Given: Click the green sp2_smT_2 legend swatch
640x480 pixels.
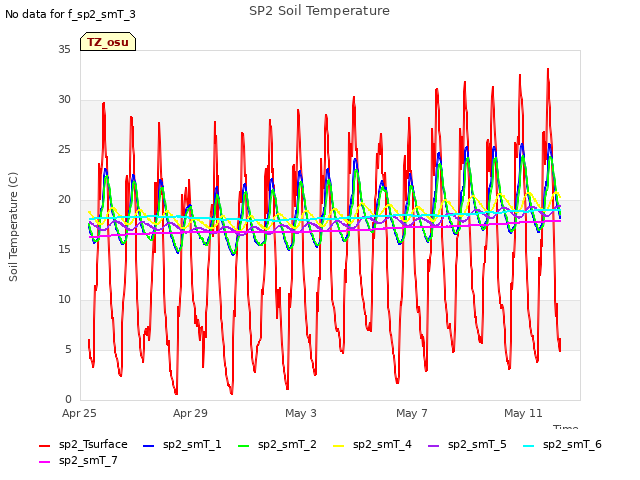Looking at the screenshot, I should coord(243,446).
